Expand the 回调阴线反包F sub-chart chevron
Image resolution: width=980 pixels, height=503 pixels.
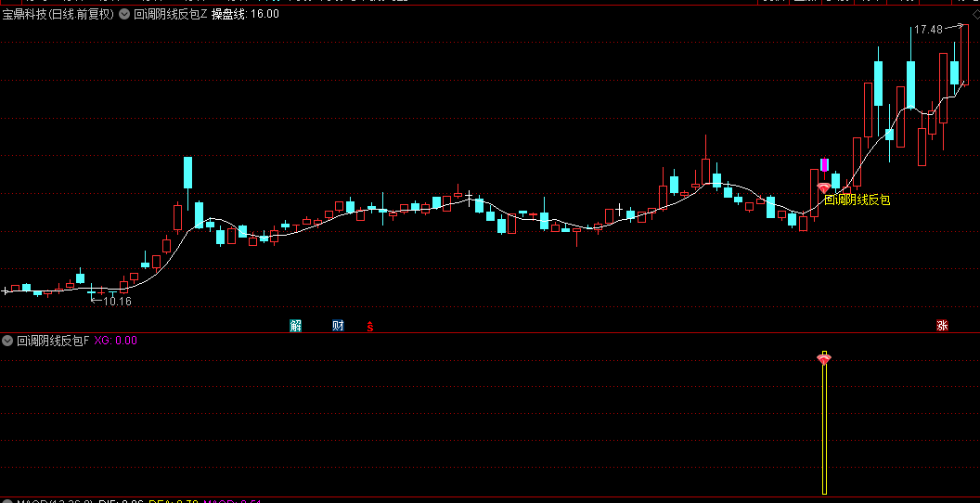point(8,341)
